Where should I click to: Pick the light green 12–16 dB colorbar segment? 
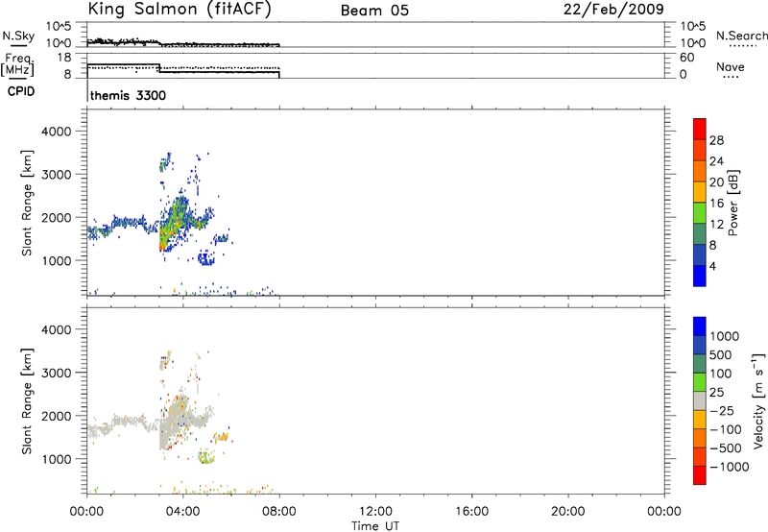[700, 213]
